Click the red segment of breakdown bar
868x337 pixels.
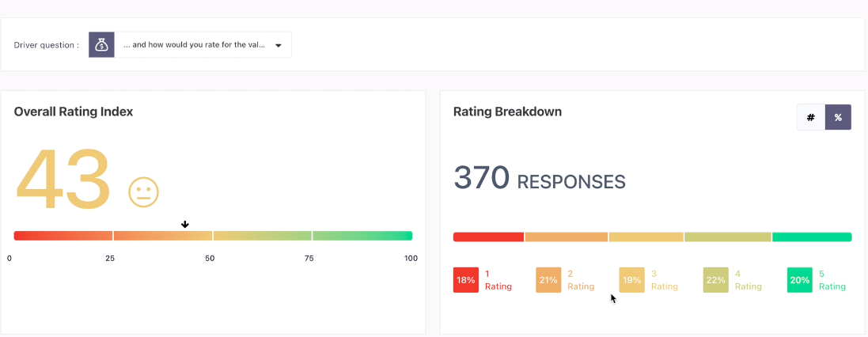(488, 237)
